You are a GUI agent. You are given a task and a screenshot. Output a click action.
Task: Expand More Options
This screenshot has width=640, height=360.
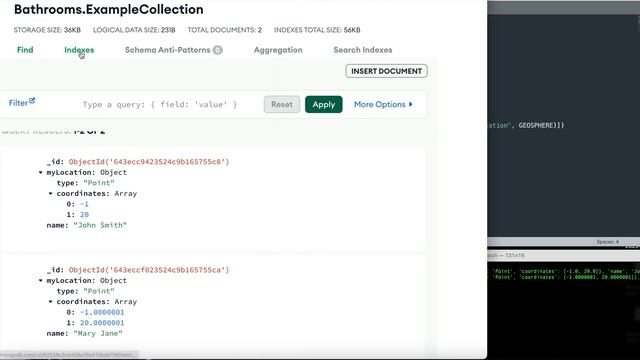pos(383,104)
